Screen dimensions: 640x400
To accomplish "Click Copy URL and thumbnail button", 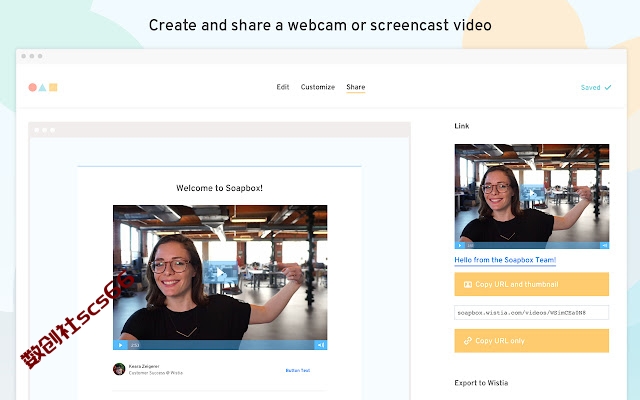I will point(532,284).
